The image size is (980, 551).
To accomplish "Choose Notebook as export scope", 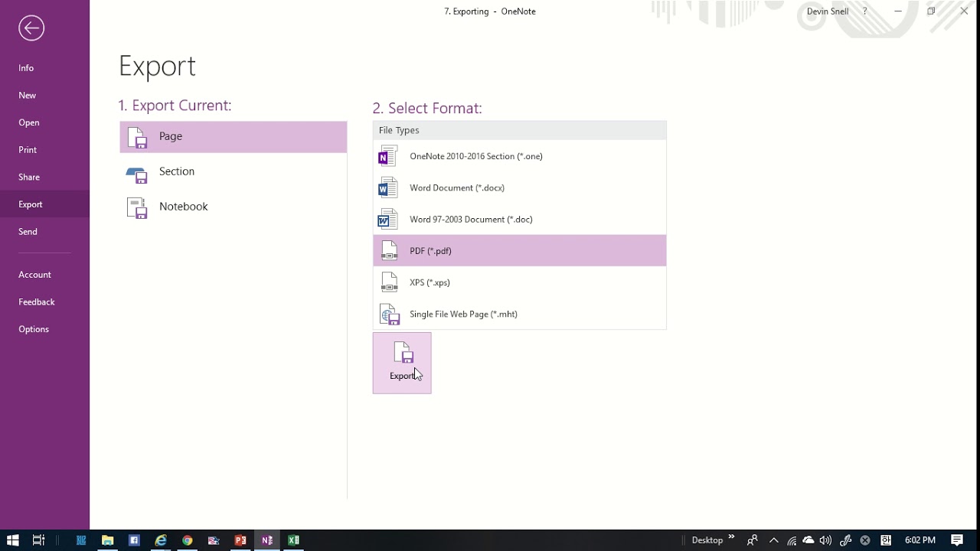I will (x=234, y=207).
